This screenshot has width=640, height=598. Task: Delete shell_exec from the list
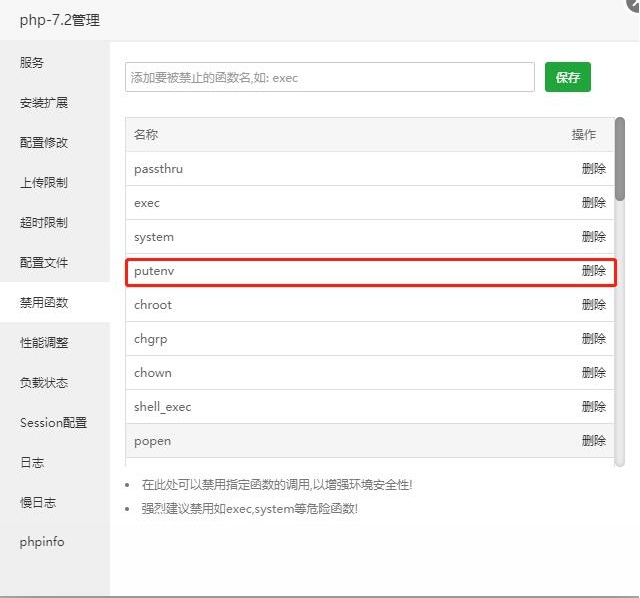pyautogui.click(x=593, y=407)
